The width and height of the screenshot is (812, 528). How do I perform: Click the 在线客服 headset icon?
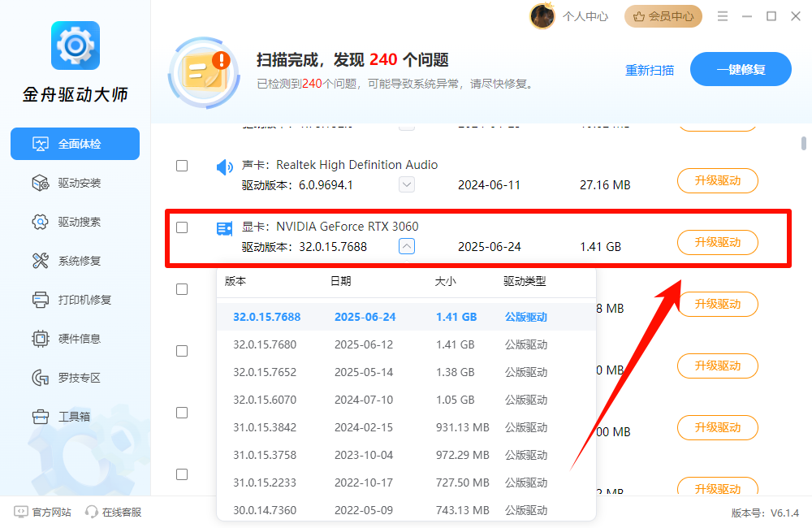coord(92,512)
